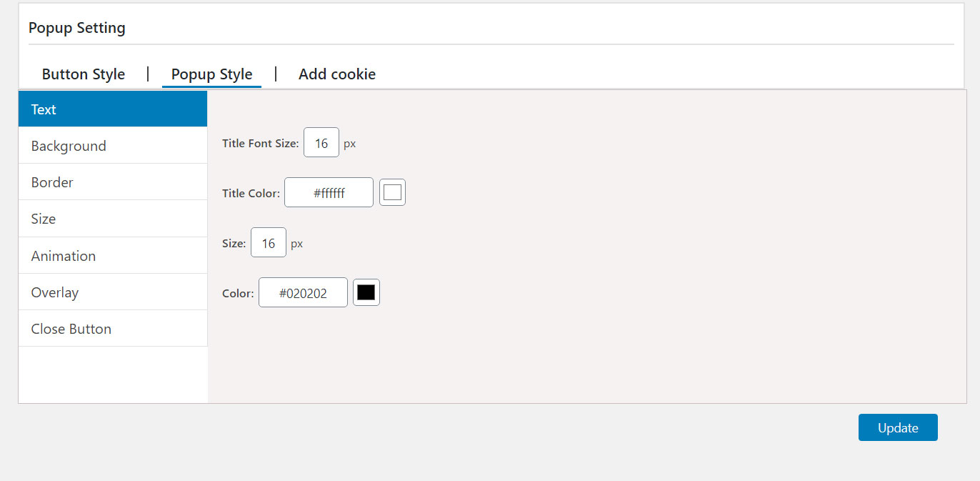Switch to the Button Style tab
This screenshot has width=980, height=481.
[84, 74]
